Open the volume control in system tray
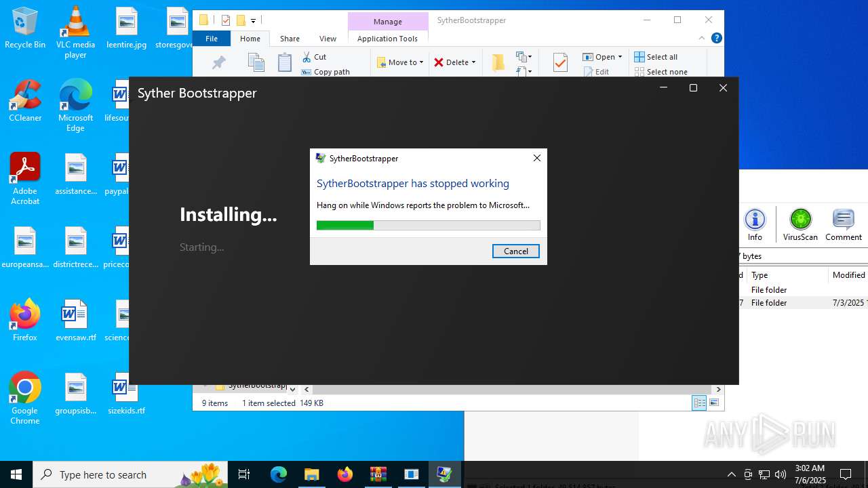868x488 pixels. click(780, 474)
